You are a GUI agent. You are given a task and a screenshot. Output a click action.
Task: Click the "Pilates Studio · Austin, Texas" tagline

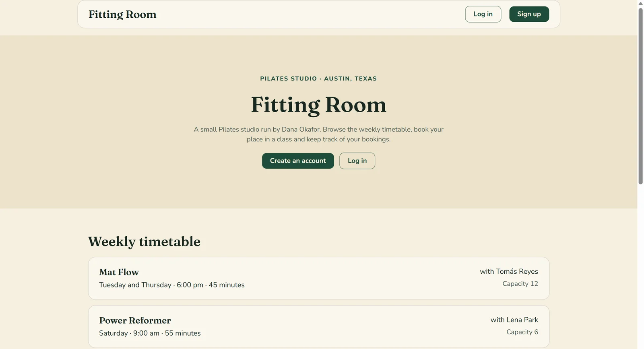click(x=318, y=78)
